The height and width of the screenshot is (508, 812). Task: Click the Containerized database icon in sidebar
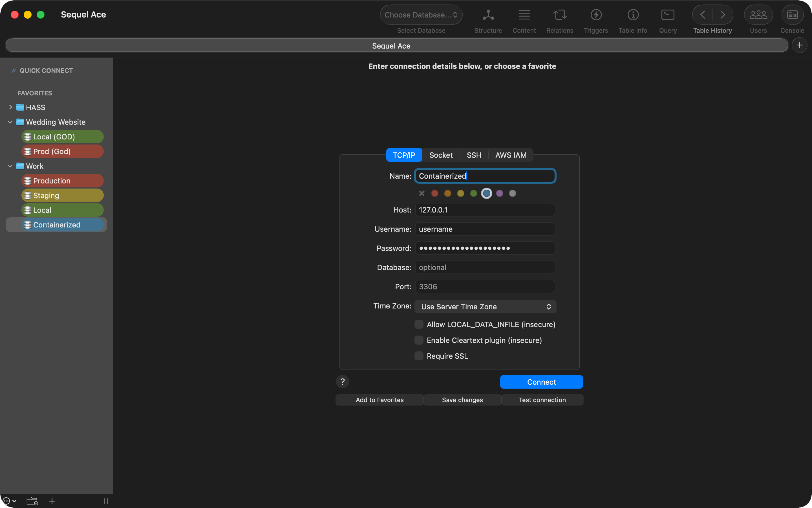pos(28,225)
